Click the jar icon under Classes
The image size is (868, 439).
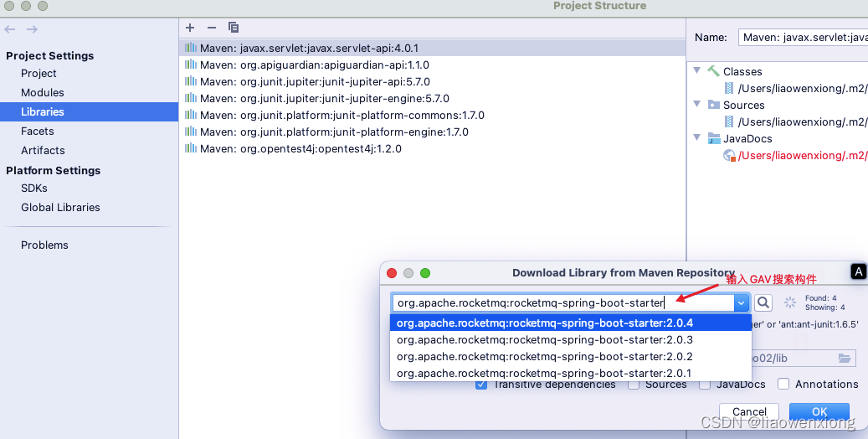[x=729, y=88]
